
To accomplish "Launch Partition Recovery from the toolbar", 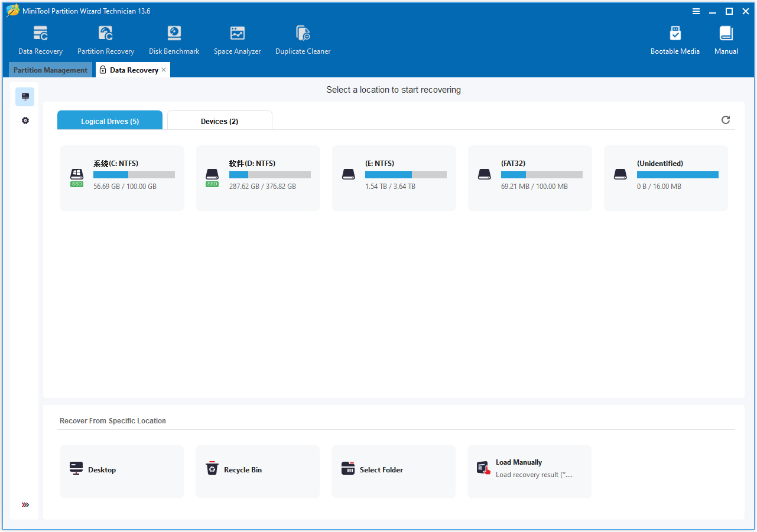I will 106,34.
